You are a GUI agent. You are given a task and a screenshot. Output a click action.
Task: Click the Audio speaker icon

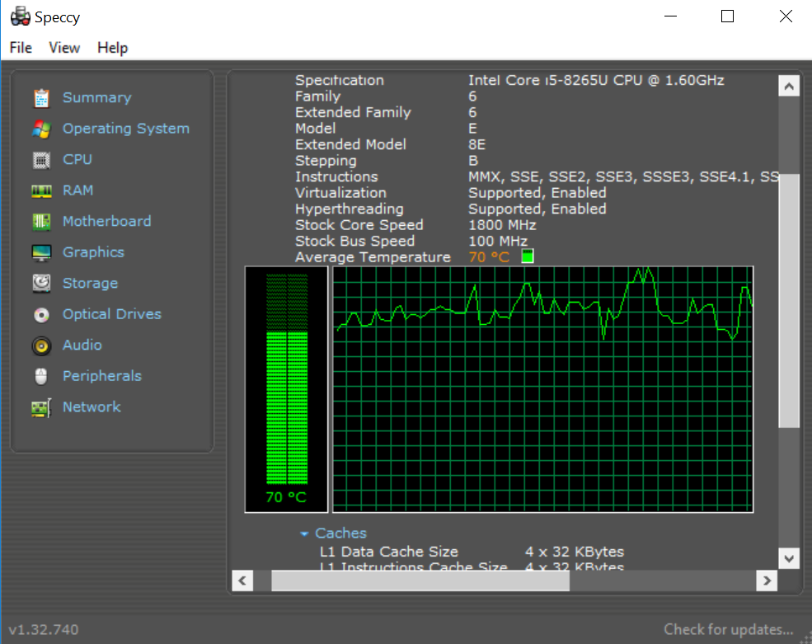(41, 346)
